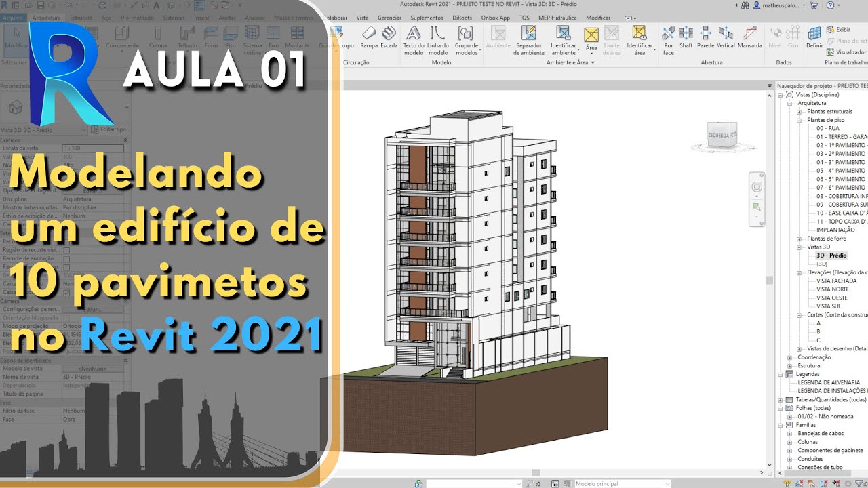Click the Eixo grid tool in Dados
The height and width of the screenshot is (488, 868).
click(792, 37)
